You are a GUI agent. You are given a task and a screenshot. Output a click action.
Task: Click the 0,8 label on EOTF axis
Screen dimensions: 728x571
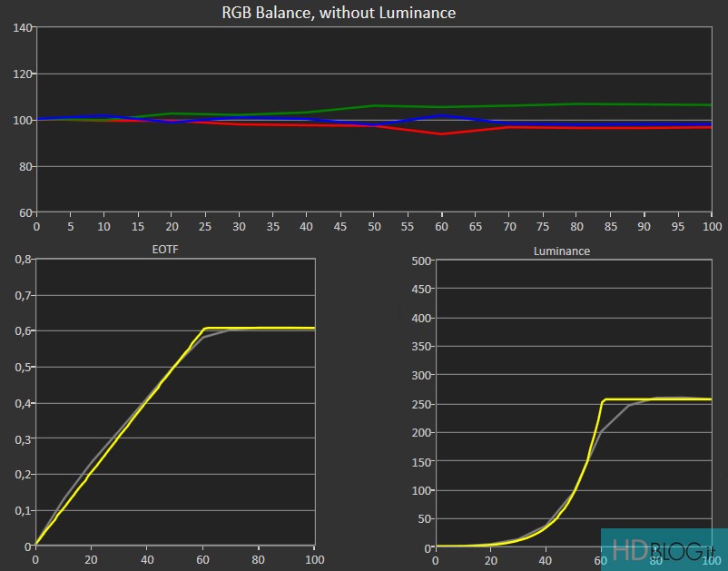(22, 260)
